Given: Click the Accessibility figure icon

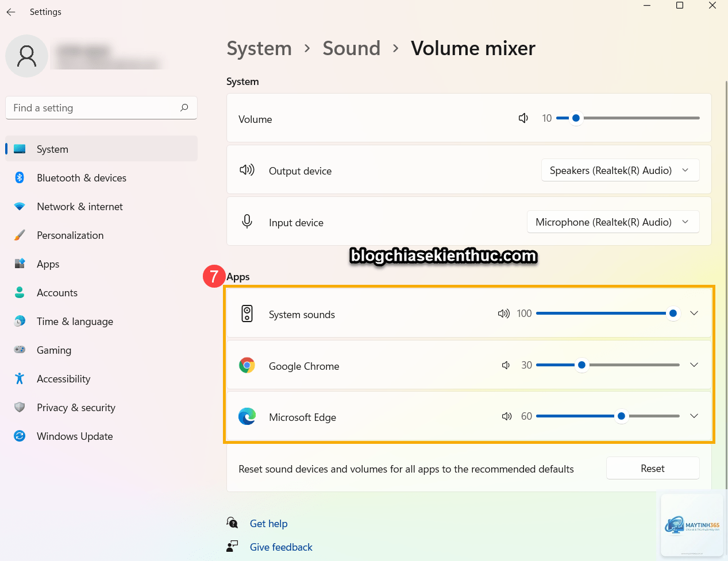Looking at the screenshot, I should point(20,378).
